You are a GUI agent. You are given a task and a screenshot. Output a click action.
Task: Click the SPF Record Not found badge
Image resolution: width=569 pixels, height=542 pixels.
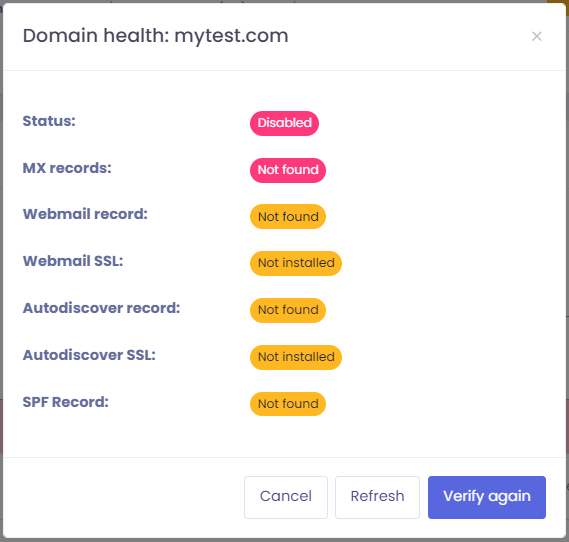(x=288, y=404)
